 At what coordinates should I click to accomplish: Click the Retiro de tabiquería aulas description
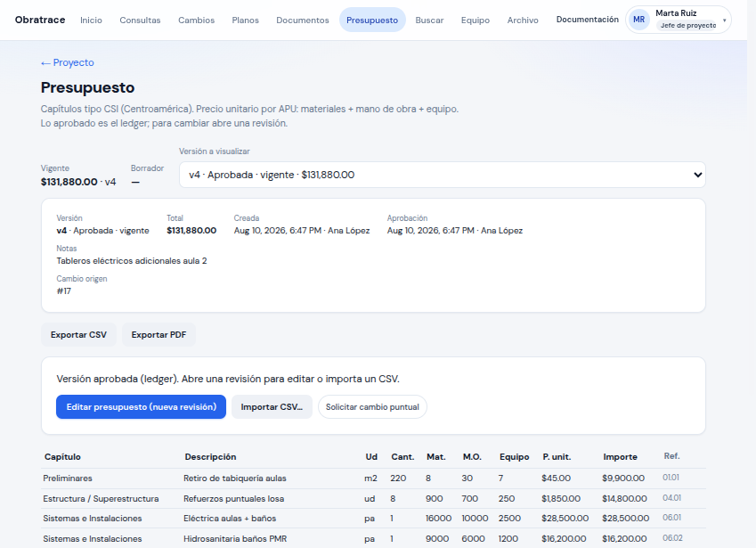[x=235, y=478]
